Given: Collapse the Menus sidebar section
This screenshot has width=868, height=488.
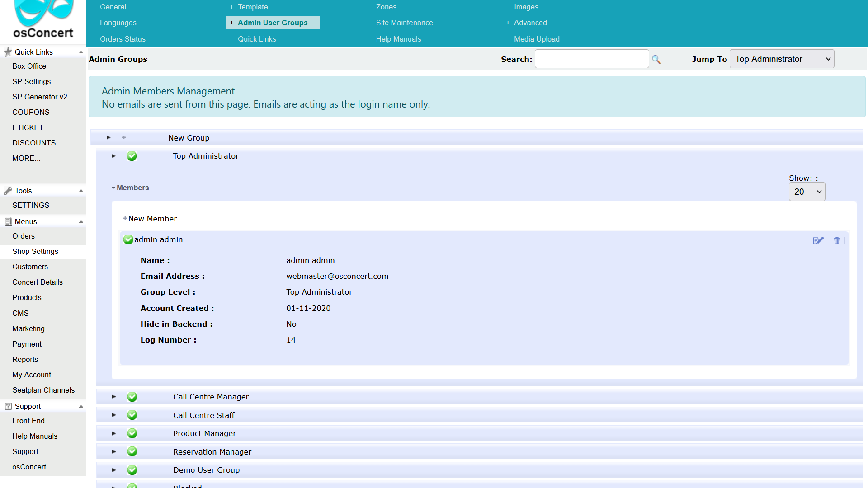Looking at the screenshot, I should pos(81,221).
